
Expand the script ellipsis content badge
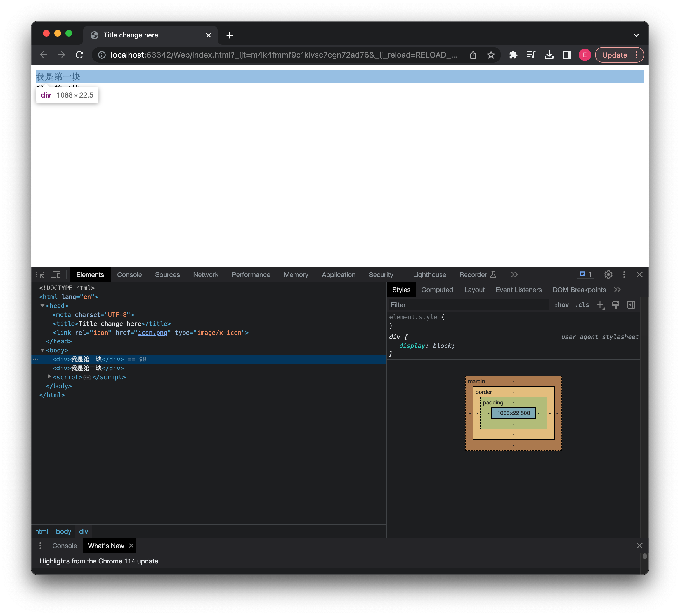pyautogui.click(x=87, y=377)
